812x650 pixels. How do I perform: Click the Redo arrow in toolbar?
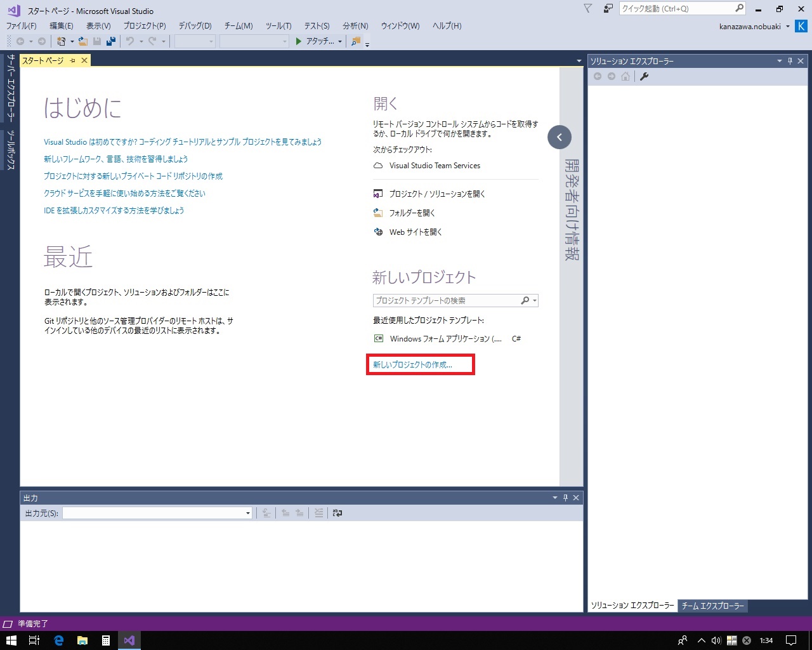point(152,41)
